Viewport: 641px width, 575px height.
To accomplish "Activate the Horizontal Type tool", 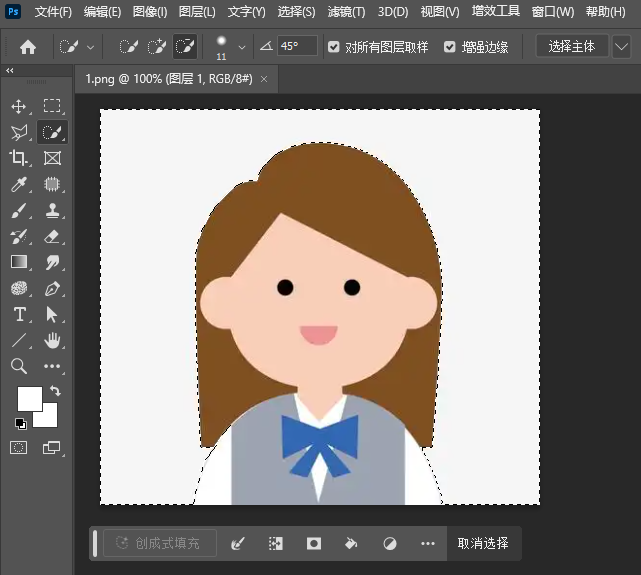I will coord(19,315).
